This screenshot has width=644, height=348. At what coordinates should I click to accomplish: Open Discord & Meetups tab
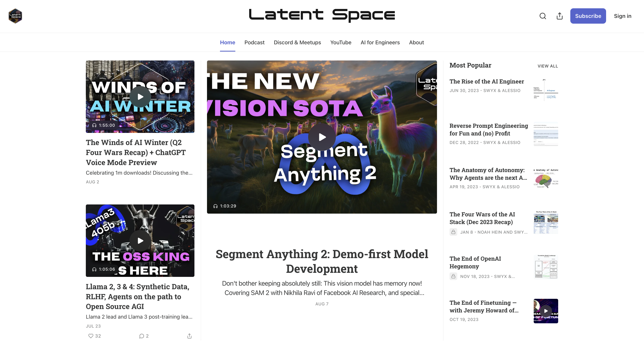coord(297,43)
